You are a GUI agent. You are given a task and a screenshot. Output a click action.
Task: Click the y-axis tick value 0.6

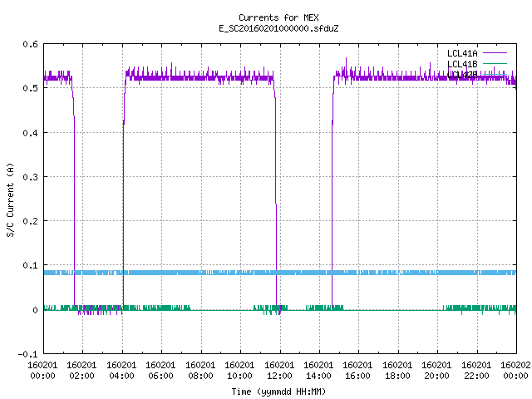coord(30,44)
